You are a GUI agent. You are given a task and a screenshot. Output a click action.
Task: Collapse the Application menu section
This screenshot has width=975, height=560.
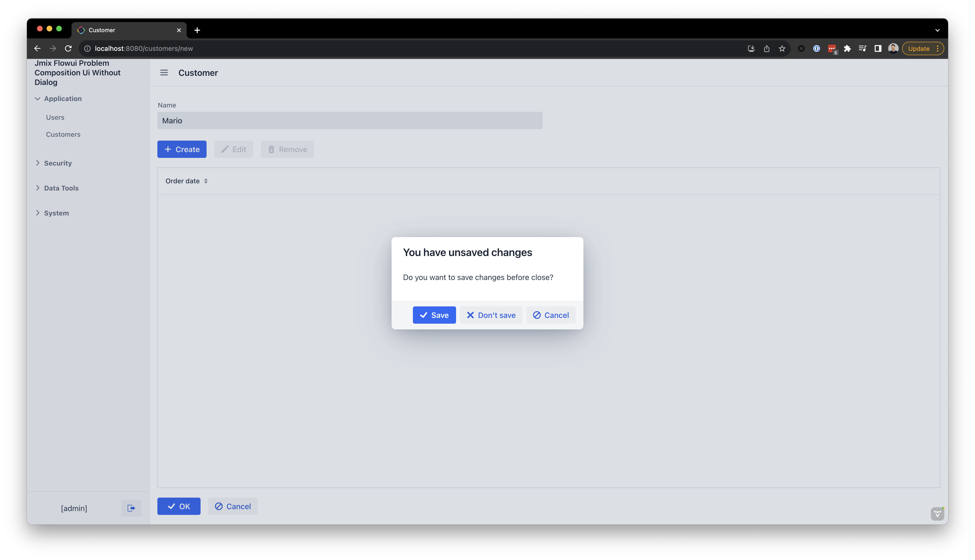click(x=38, y=98)
